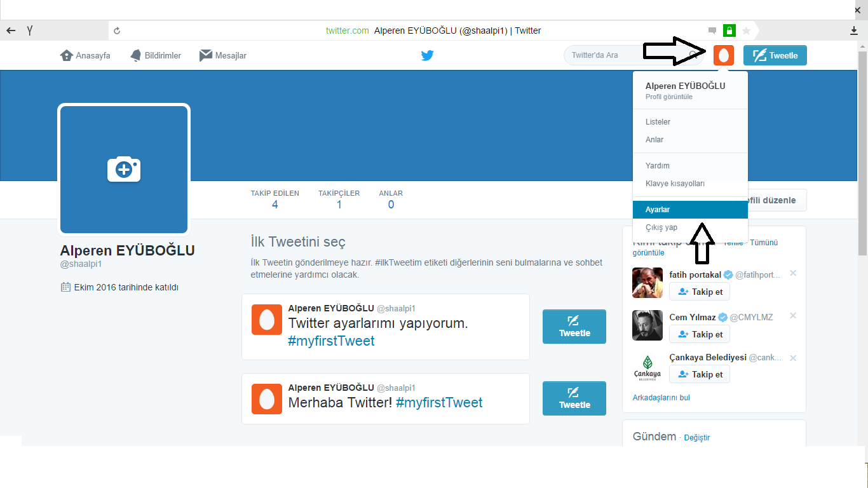Open the TAKİP EDİLEN following count
Viewport: 868px width, 488px height.
click(275, 199)
